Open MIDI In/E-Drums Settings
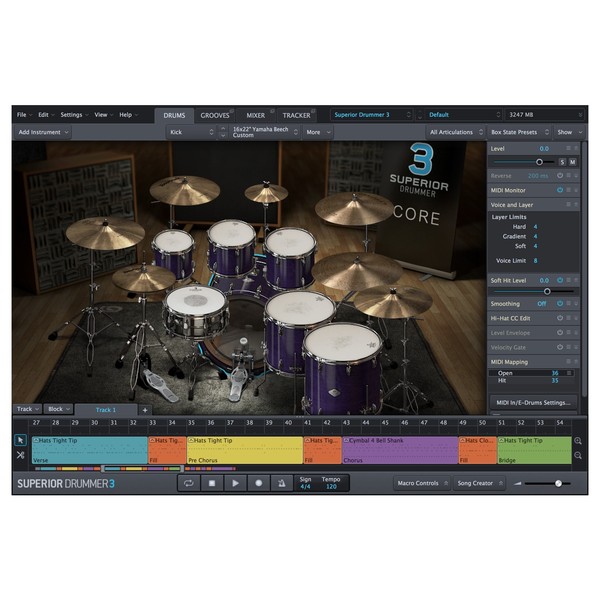This screenshot has width=600, height=600. (533, 403)
